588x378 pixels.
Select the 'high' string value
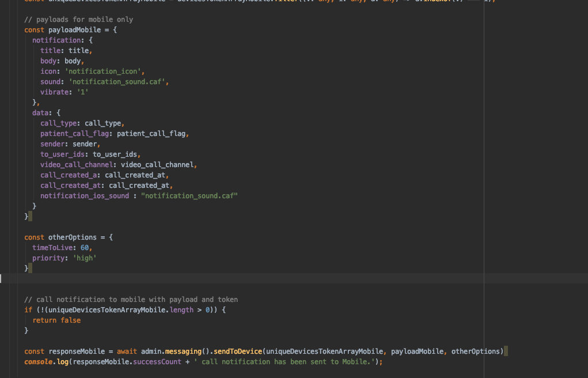coord(85,258)
